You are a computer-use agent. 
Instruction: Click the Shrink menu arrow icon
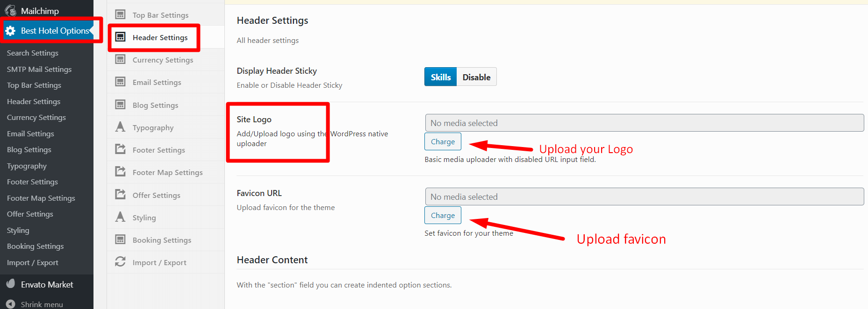pyautogui.click(x=10, y=304)
